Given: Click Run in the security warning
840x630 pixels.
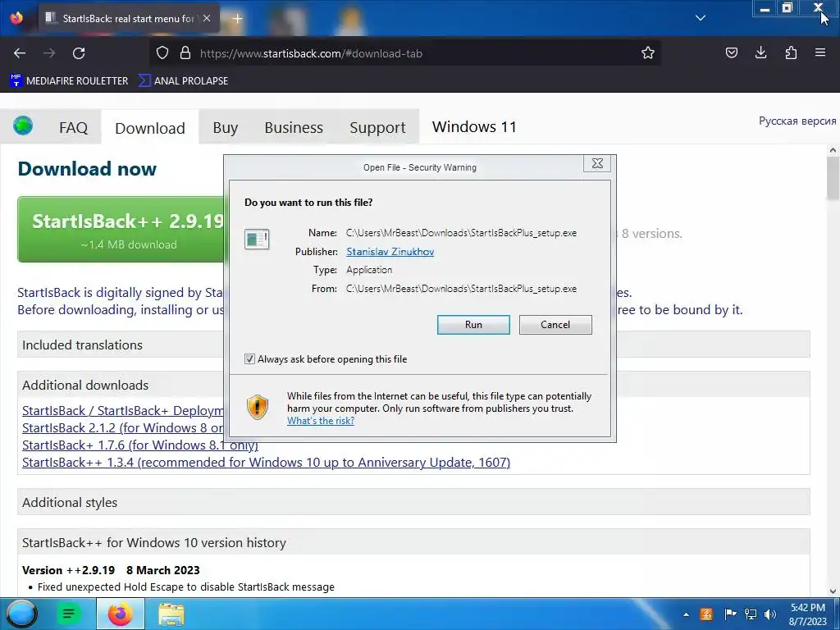Looking at the screenshot, I should (x=473, y=325).
